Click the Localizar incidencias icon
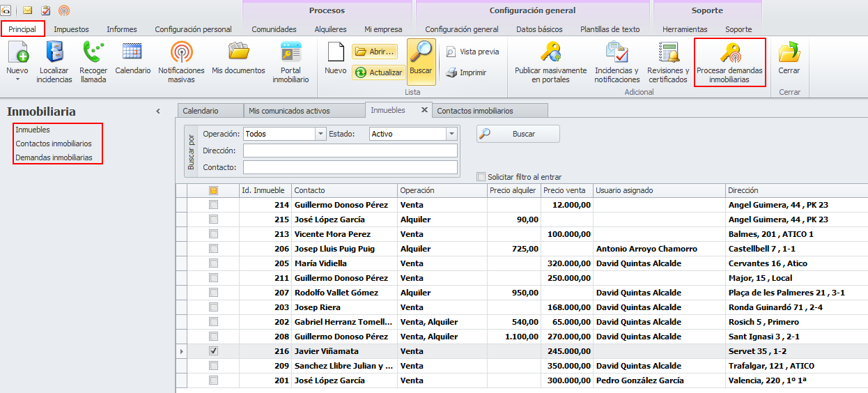This screenshot has height=393, width=868. (54, 53)
